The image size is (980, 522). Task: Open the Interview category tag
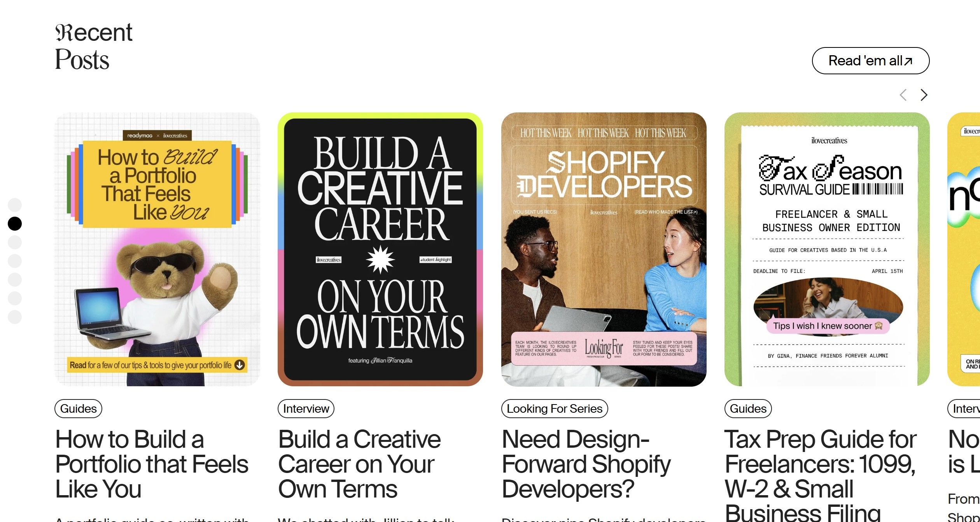(x=306, y=409)
